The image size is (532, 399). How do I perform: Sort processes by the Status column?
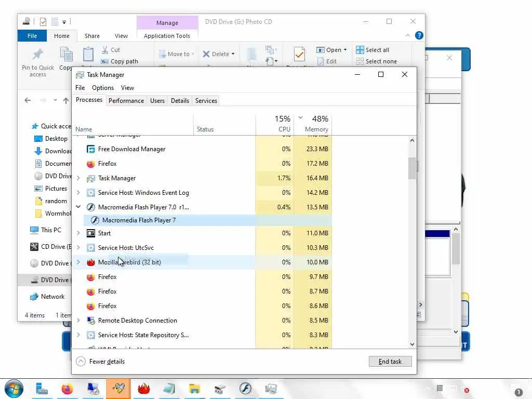click(224, 125)
